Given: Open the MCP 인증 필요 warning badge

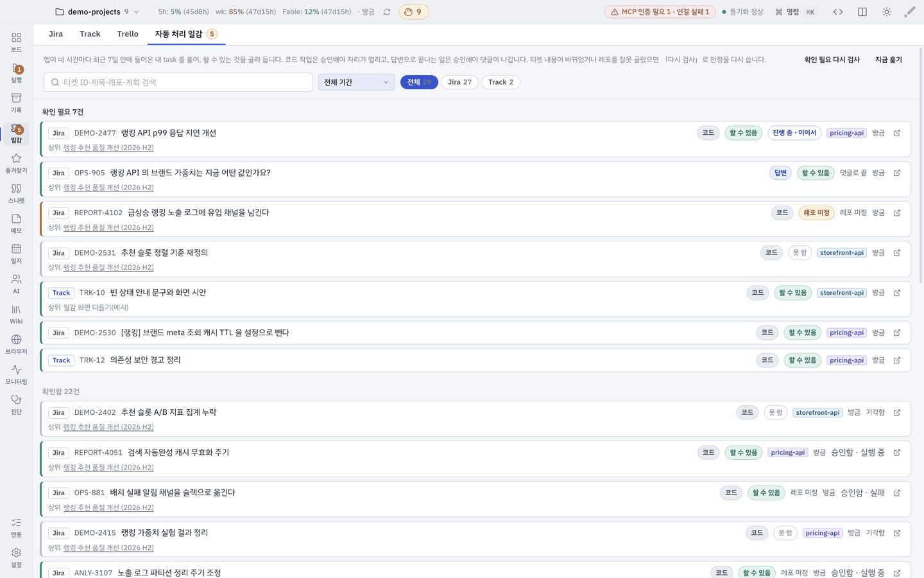Looking at the screenshot, I should coord(660,12).
